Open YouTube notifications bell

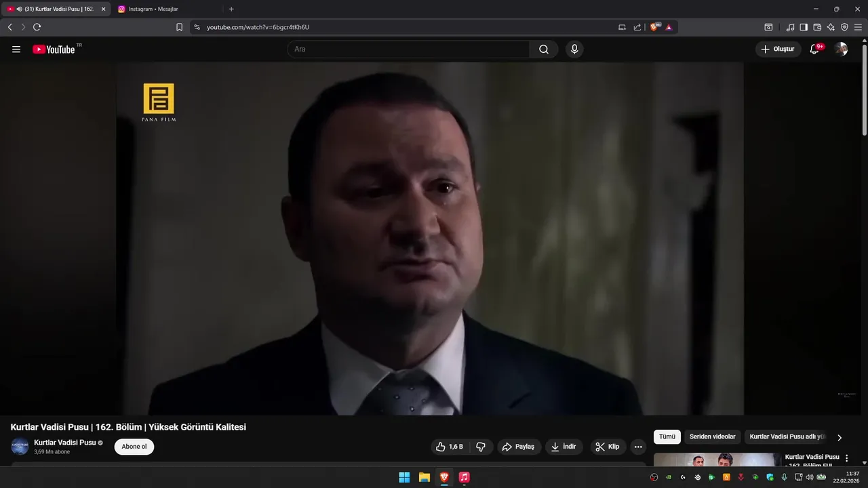click(x=815, y=49)
